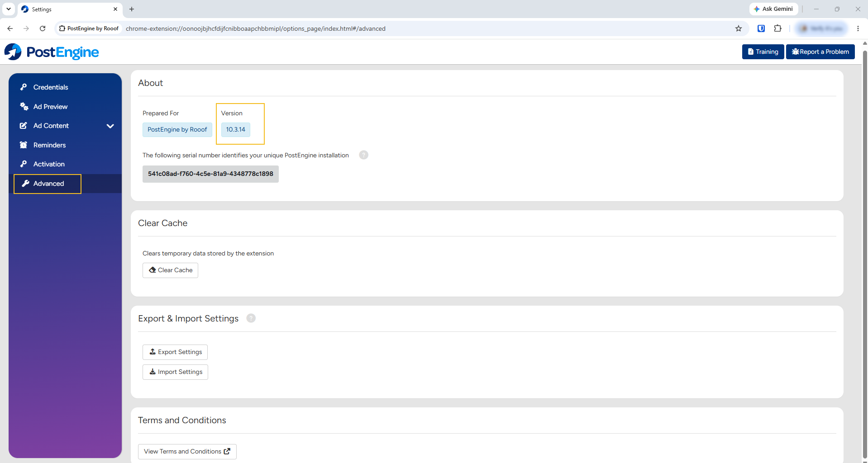This screenshot has height=463, width=868.
Task: Click the PostEngine logo in the header
Action: [52, 52]
